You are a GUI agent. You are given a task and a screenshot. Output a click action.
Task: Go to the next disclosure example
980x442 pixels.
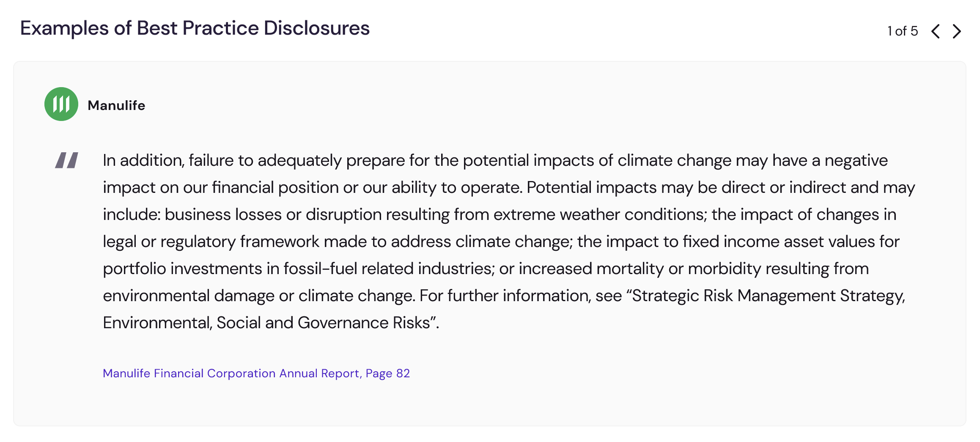point(957,31)
